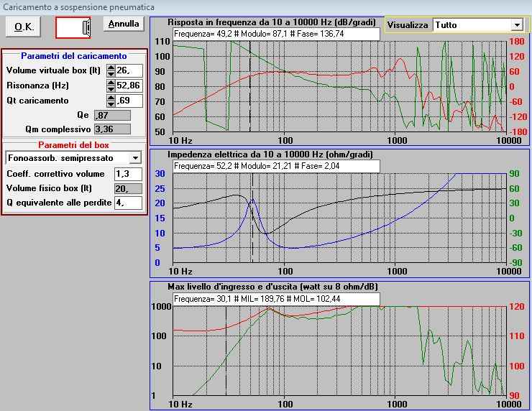This screenshot has height=411, width=532.
Task: Click the impedance readout 'Frequenza= 52,2'
Action: click(276, 166)
